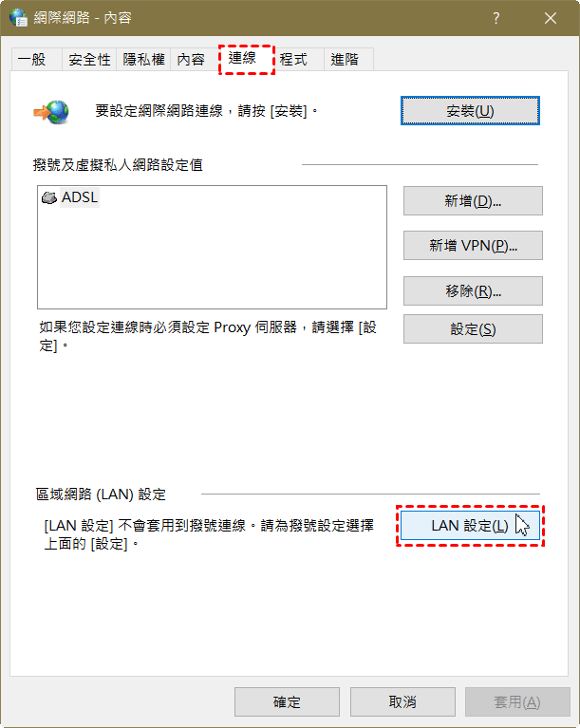Click the 確定 button
The height and width of the screenshot is (728, 580).
pyautogui.click(x=287, y=702)
